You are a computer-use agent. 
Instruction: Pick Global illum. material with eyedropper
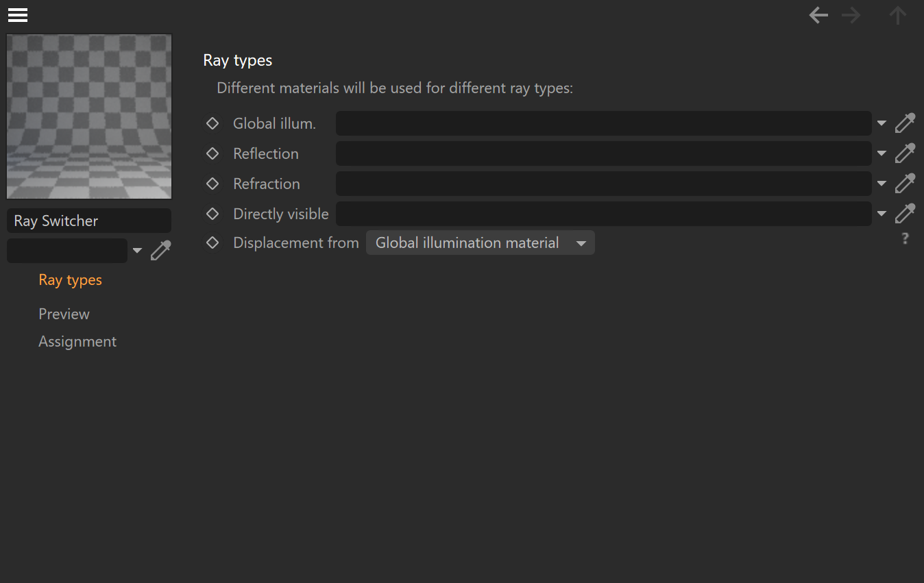click(x=905, y=123)
